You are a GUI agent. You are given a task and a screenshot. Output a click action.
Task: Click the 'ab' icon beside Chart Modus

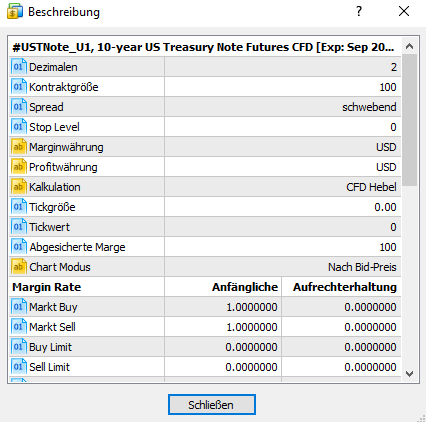pos(18,267)
